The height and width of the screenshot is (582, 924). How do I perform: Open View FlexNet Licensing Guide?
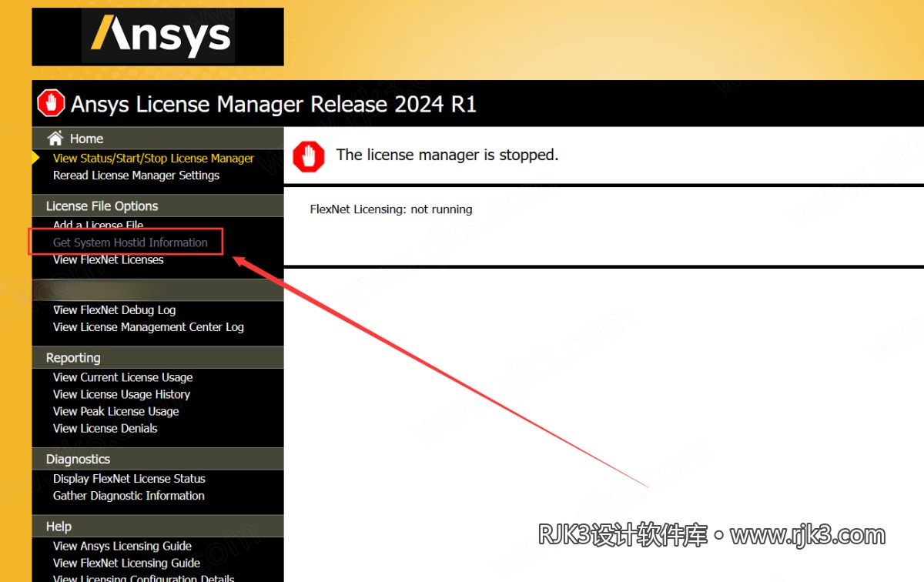(126, 563)
